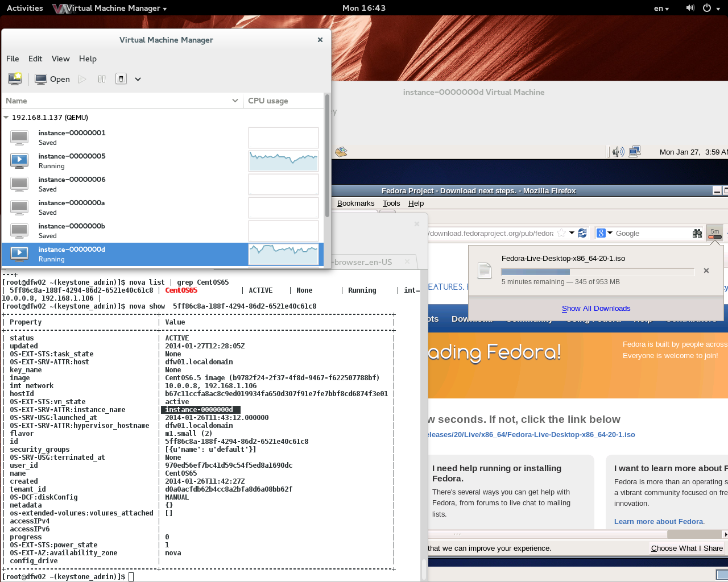This screenshot has width=728, height=582.
Task: Click Show All Downloads link
Action: click(596, 309)
